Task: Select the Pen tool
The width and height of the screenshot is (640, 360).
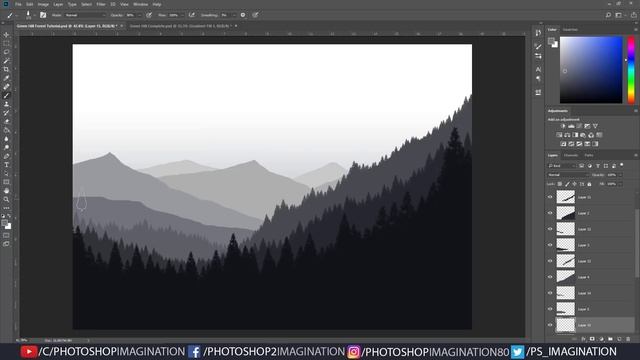Action: (x=6, y=156)
